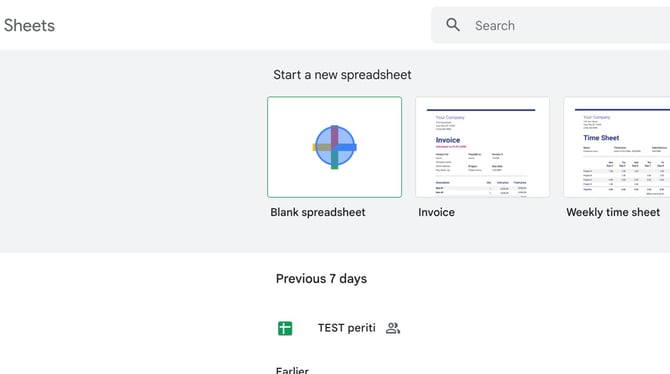Image resolution: width=670 pixels, height=374 pixels.
Task: Open the TEST periti spreadsheet
Action: [347, 328]
